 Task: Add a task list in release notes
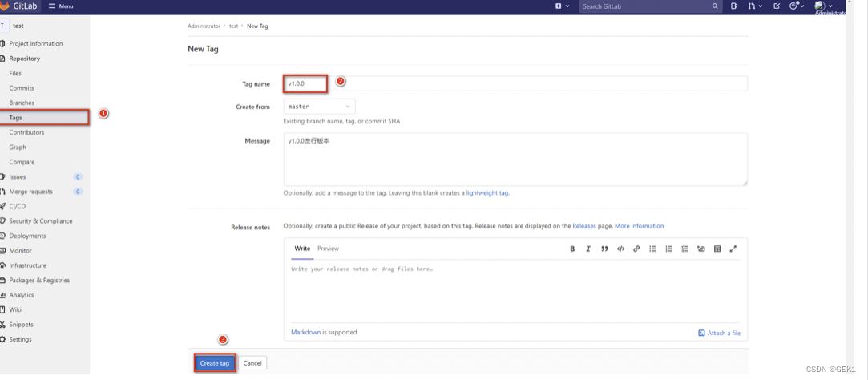click(684, 249)
